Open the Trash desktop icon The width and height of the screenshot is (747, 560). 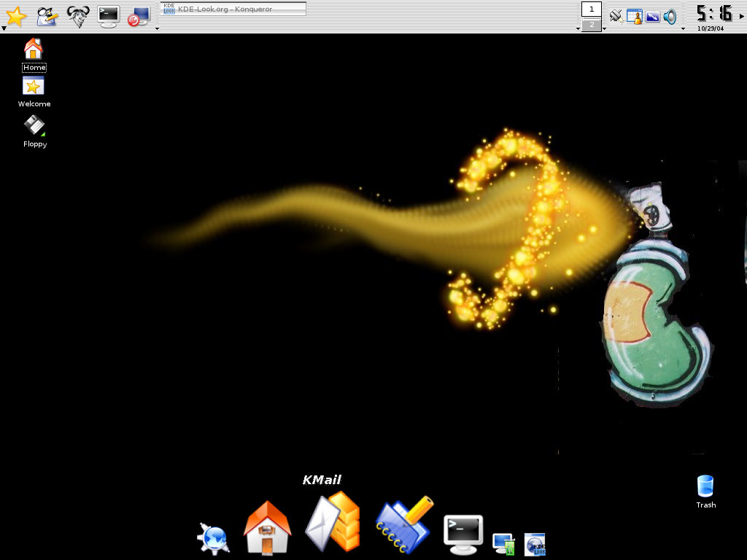point(705,492)
